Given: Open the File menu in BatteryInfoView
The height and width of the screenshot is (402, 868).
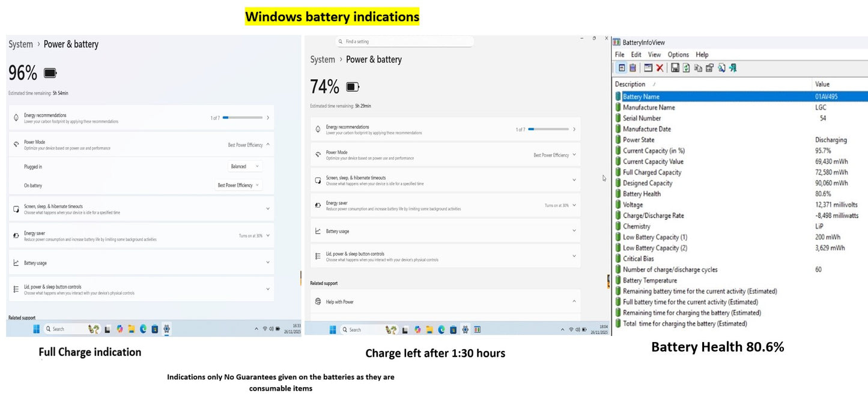Looking at the screenshot, I should (x=619, y=55).
